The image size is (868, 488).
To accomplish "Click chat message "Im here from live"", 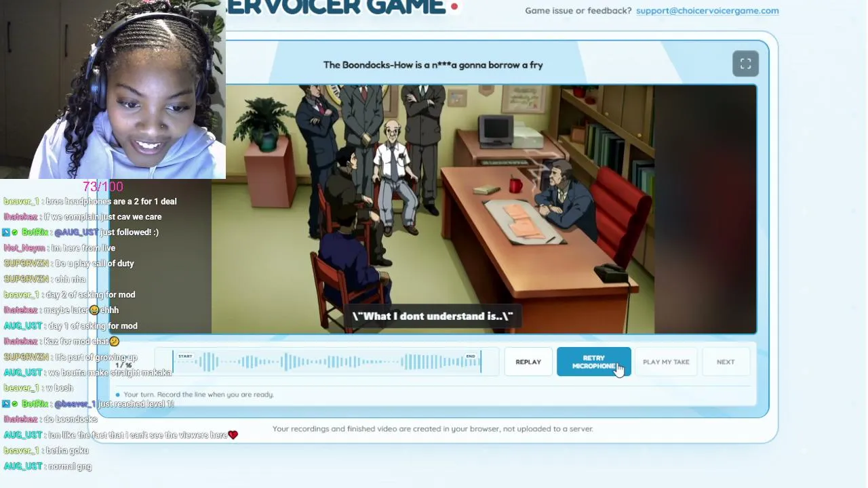I will pos(83,248).
